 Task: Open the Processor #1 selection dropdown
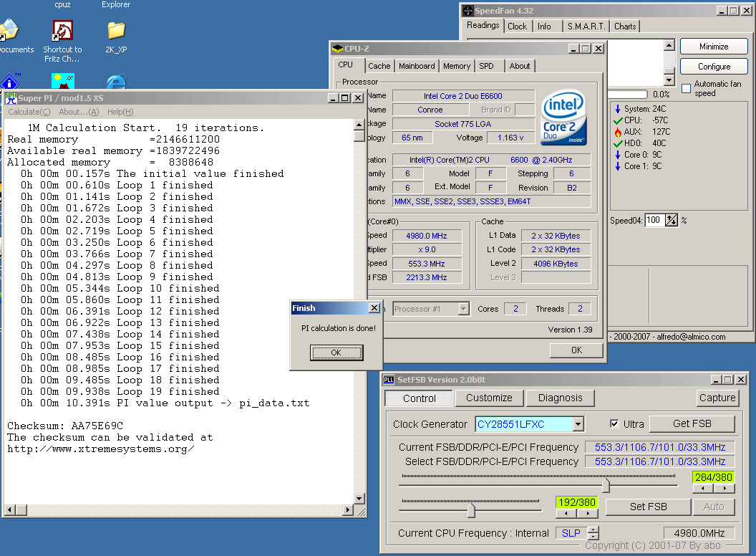(x=463, y=309)
